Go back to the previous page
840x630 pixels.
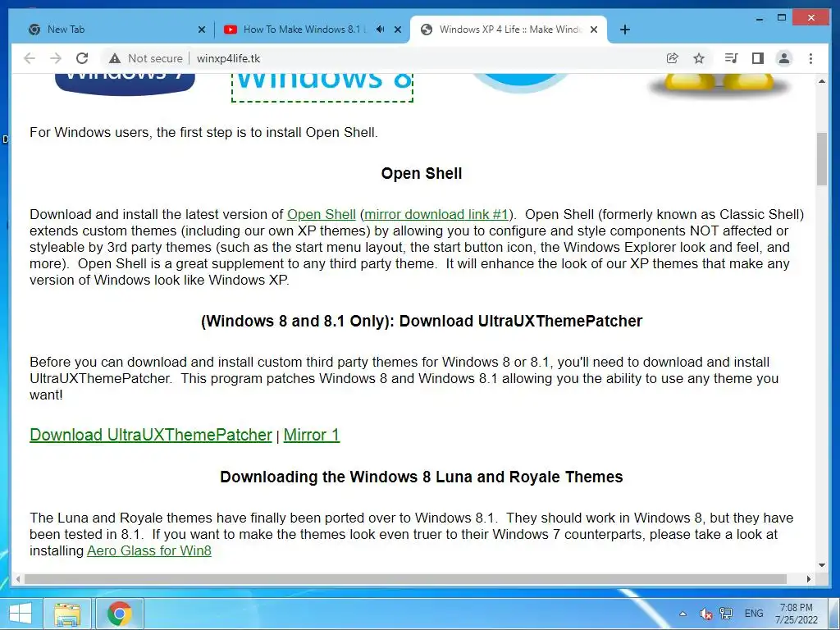(x=30, y=58)
